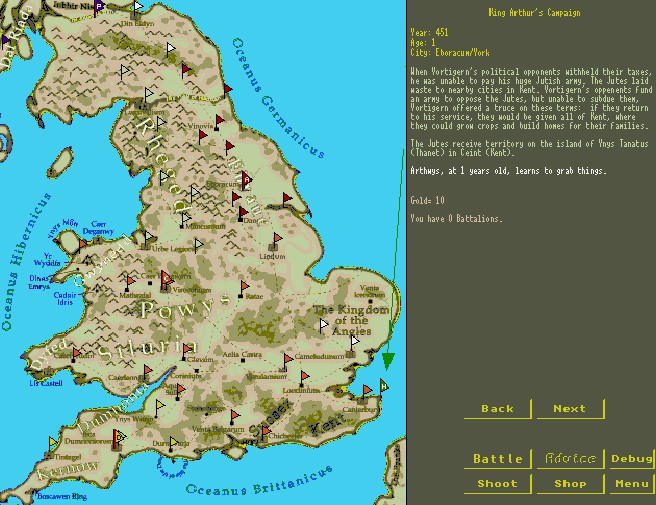Select the orange flag at Glevum
Screen dimensions: 656x505
point(188,349)
